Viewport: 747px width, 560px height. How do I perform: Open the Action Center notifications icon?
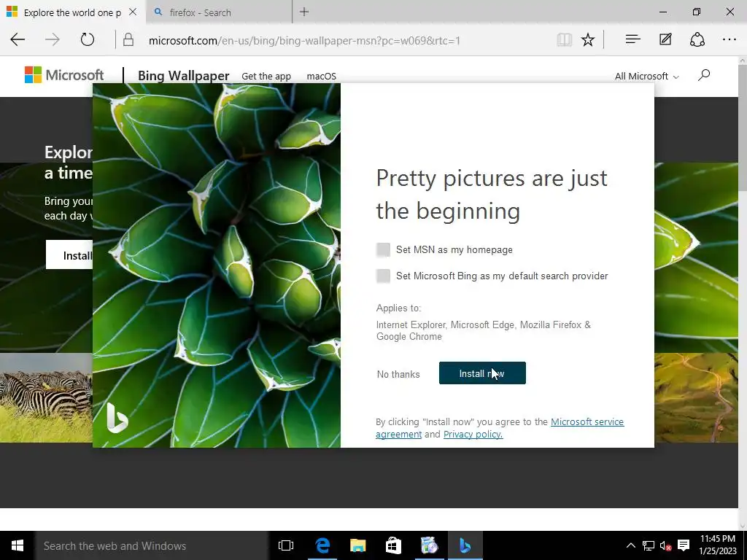coord(684,545)
